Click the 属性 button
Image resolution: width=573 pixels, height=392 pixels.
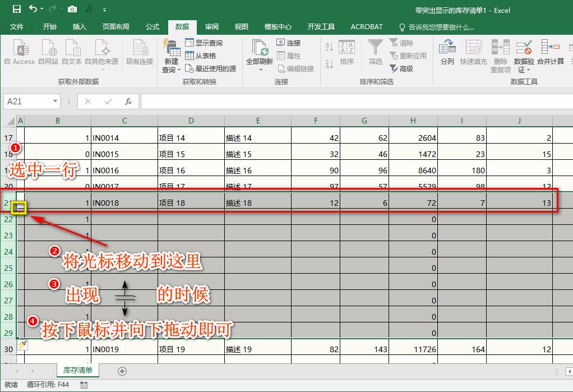click(289, 56)
